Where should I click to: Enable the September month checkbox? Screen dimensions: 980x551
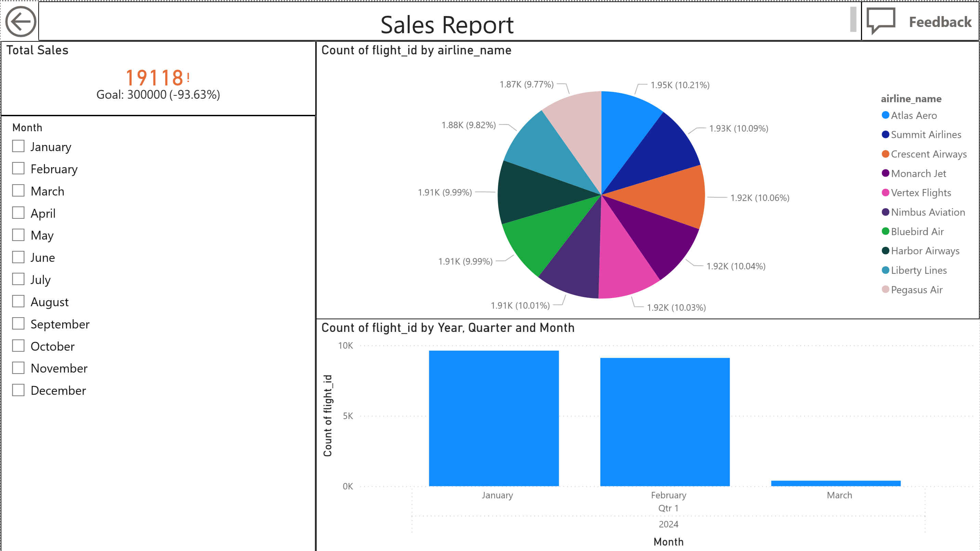pos(18,324)
